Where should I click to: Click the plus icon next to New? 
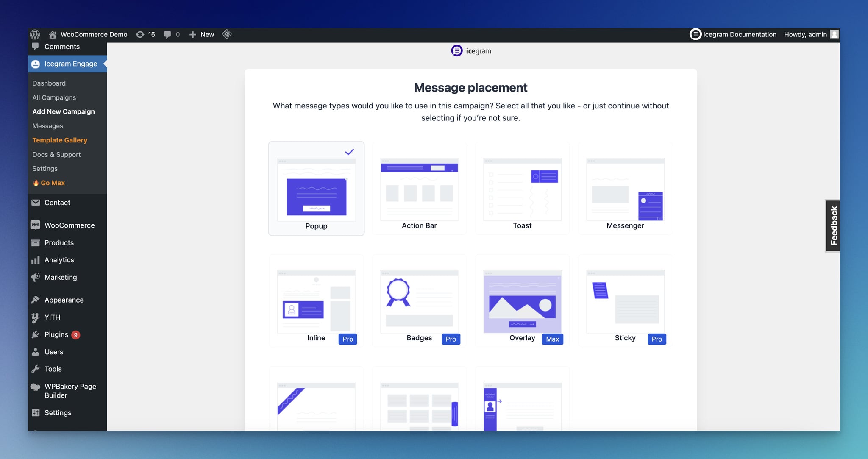point(192,34)
